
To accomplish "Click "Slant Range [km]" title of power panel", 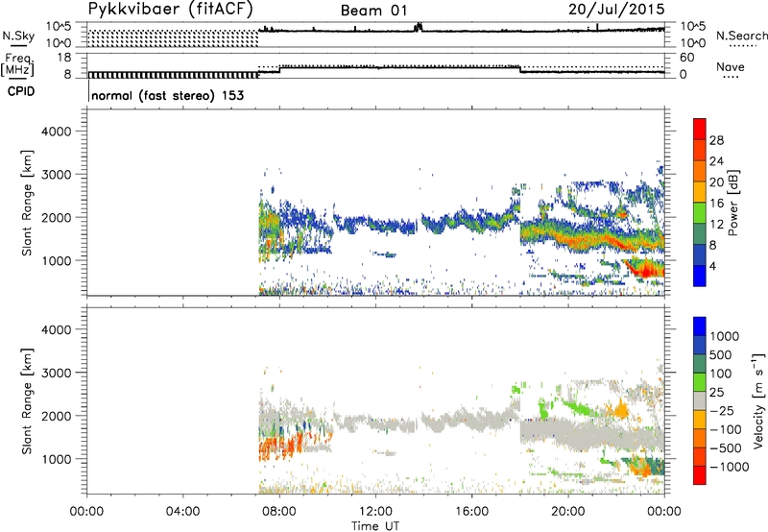I will click(27, 203).
